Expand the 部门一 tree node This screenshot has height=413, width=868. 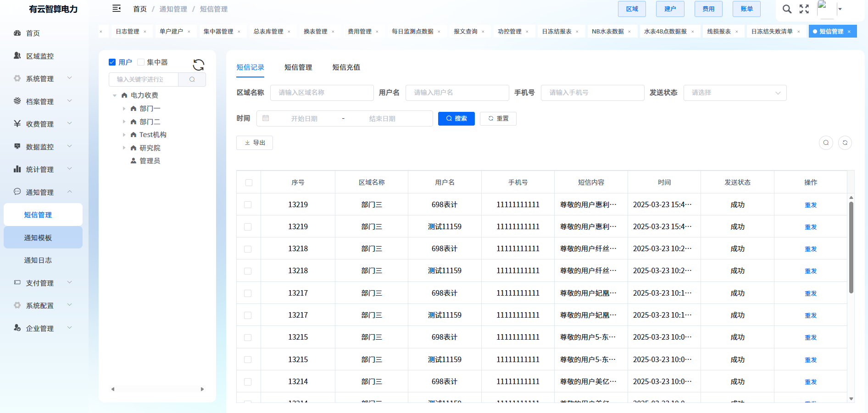(x=124, y=109)
